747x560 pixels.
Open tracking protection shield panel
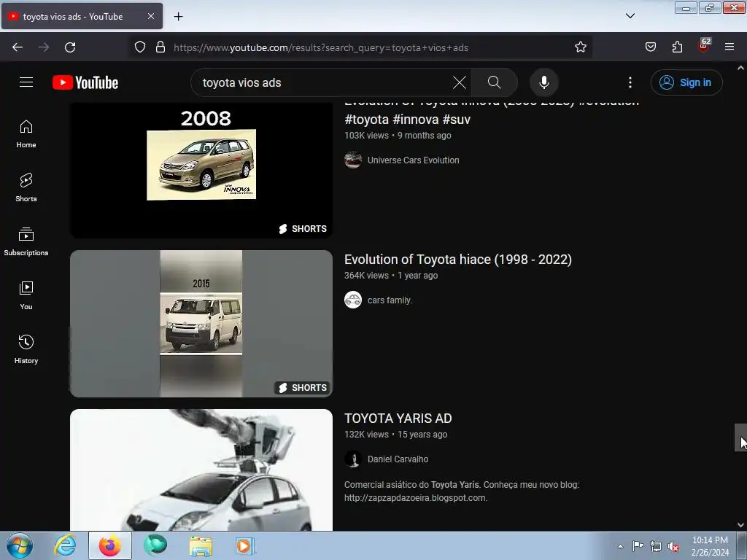coord(139,47)
